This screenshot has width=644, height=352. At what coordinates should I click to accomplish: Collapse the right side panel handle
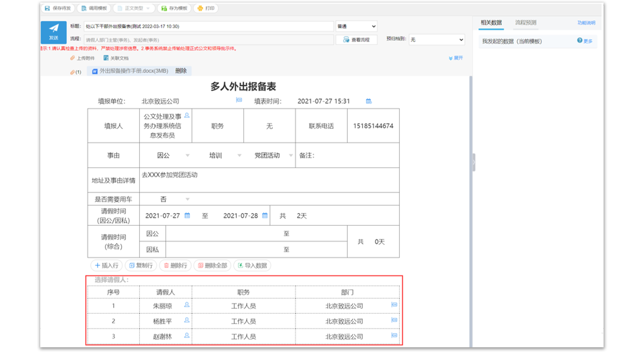click(474, 162)
